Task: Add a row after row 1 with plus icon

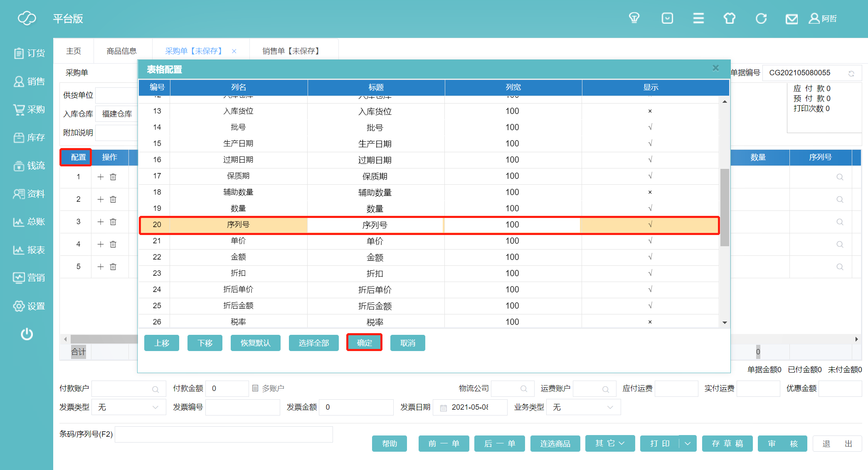Action: 101,177
